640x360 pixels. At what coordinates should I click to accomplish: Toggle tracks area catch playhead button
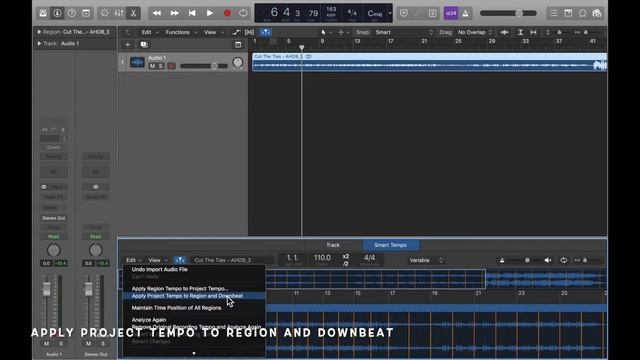[x=265, y=32]
